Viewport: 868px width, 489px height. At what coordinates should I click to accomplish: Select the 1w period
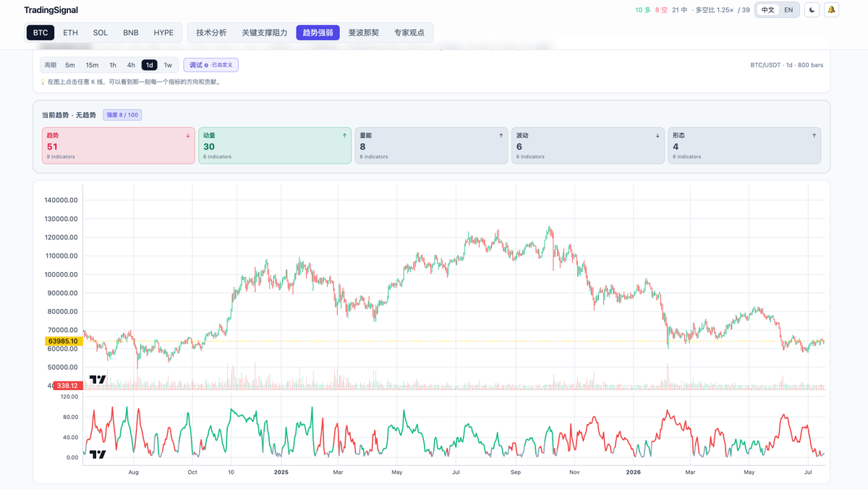click(x=168, y=65)
